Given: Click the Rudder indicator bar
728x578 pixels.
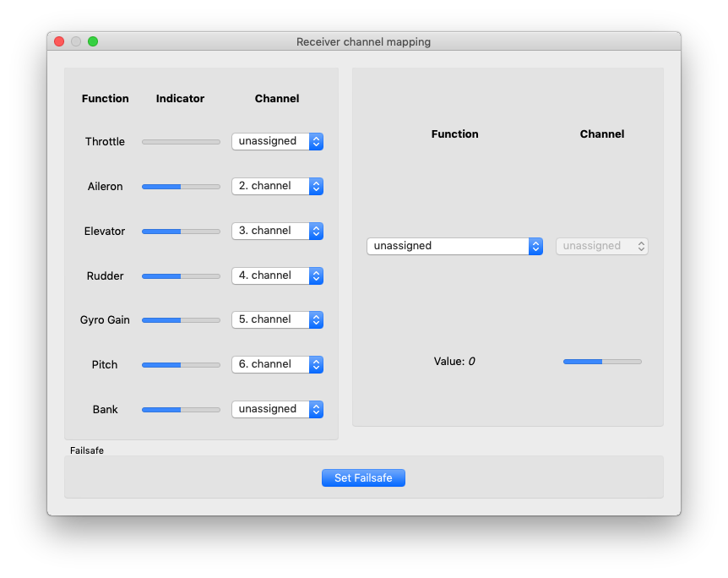Looking at the screenshot, I should point(181,276).
